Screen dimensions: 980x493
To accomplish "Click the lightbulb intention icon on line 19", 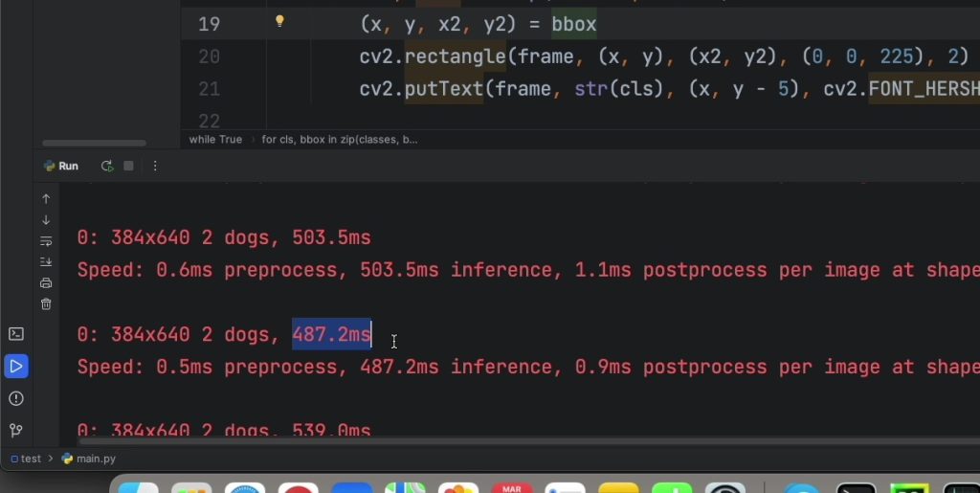I will click(x=280, y=21).
